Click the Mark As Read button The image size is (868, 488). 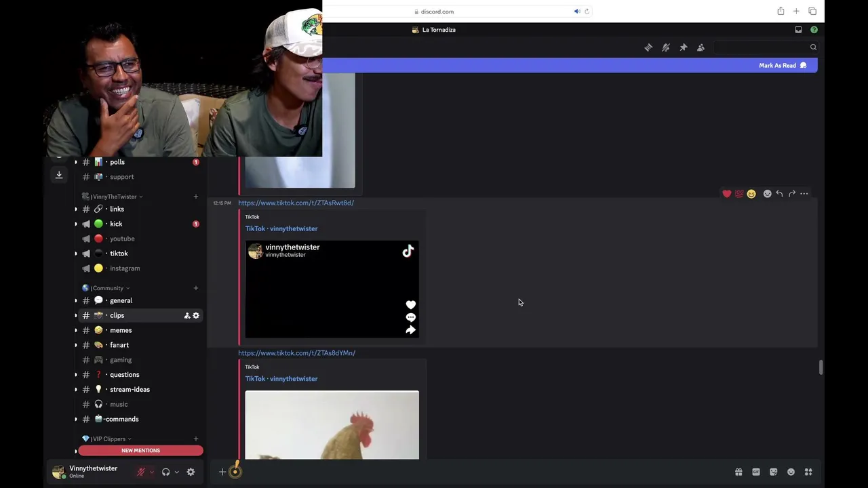[783, 66]
